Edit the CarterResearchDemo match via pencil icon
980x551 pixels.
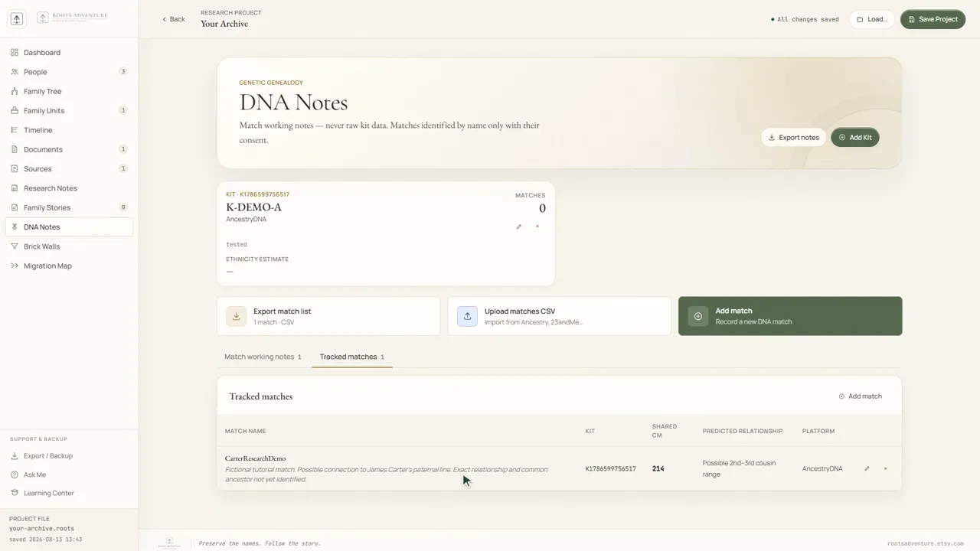coord(867,468)
